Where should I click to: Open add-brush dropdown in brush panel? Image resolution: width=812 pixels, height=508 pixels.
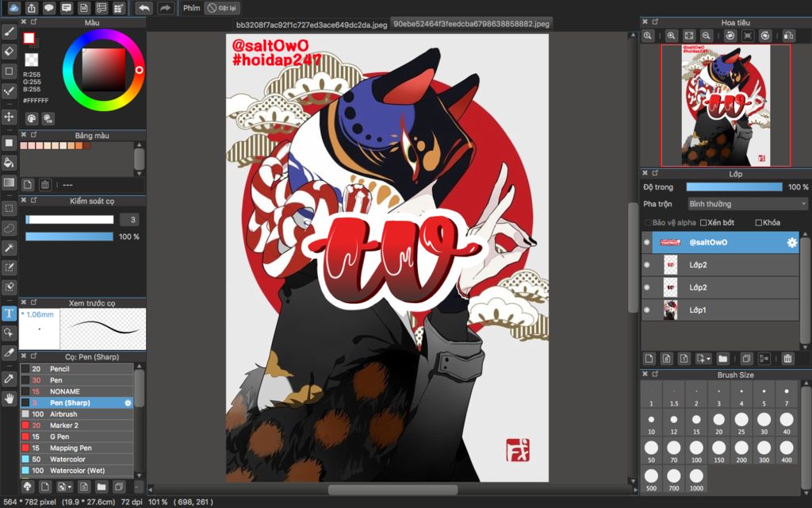(x=65, y=487)
